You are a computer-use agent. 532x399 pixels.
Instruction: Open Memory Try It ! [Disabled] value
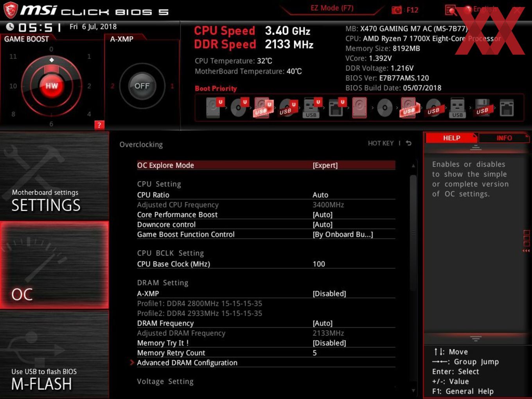[x=329, y=343]
